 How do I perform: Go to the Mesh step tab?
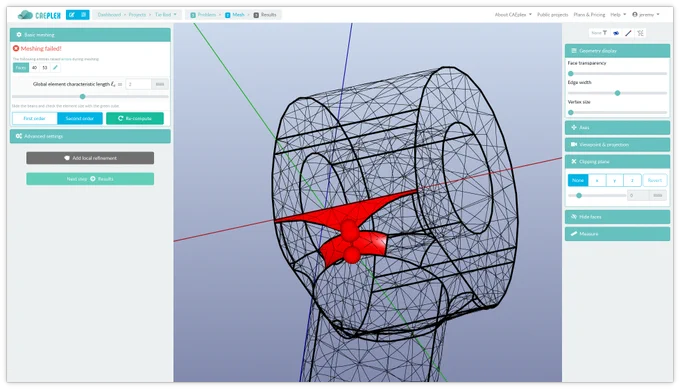pos(235,15)
